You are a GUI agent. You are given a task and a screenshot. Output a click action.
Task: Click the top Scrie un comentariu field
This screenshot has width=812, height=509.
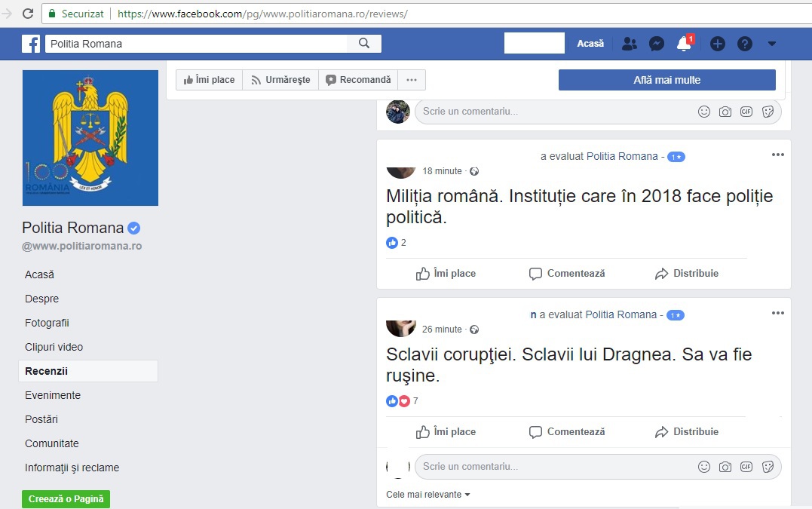coord(598,112)
